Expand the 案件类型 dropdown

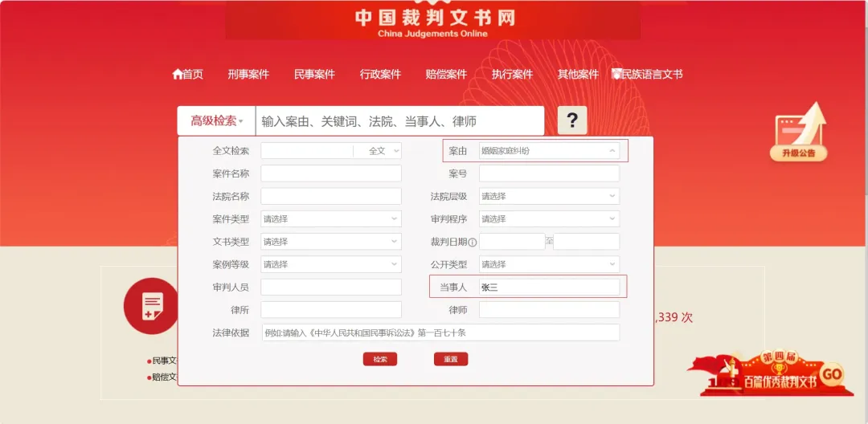click(331, 219)
